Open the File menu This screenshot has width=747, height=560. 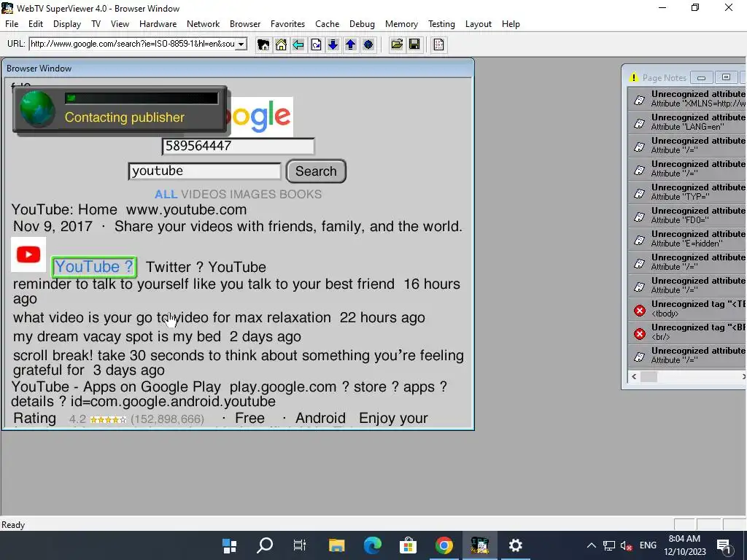pyautogui.click(x=12, y=24)
